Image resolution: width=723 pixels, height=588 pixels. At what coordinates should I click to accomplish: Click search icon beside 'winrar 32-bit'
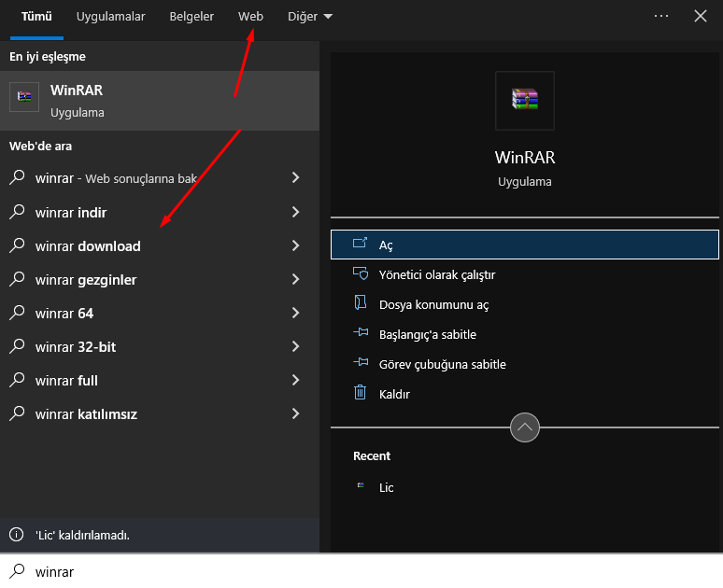17,346
